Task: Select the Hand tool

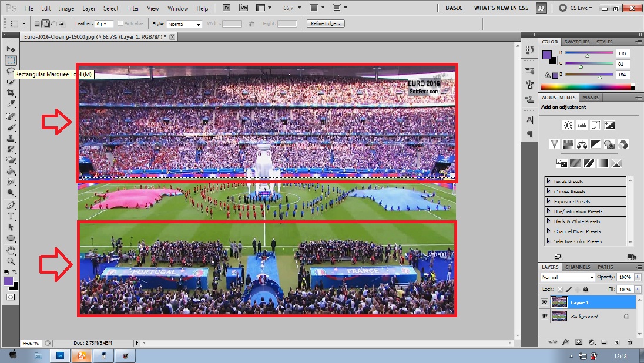Action: click(11, 250)
